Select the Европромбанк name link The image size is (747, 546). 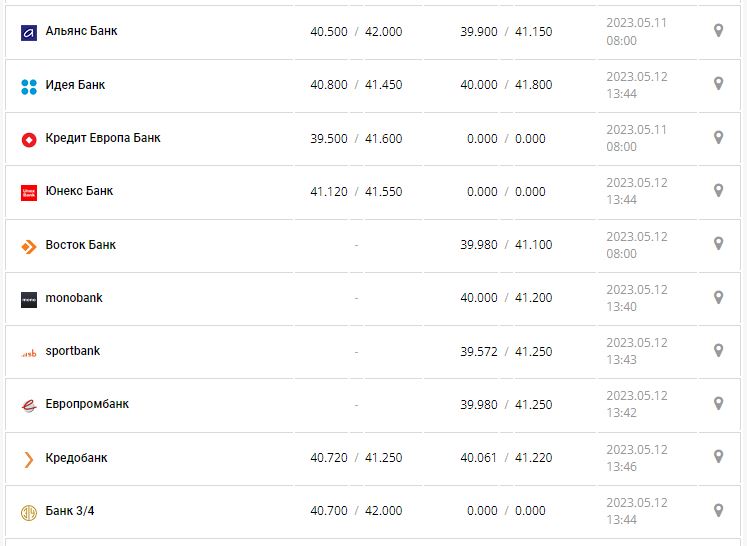point(87,404)
